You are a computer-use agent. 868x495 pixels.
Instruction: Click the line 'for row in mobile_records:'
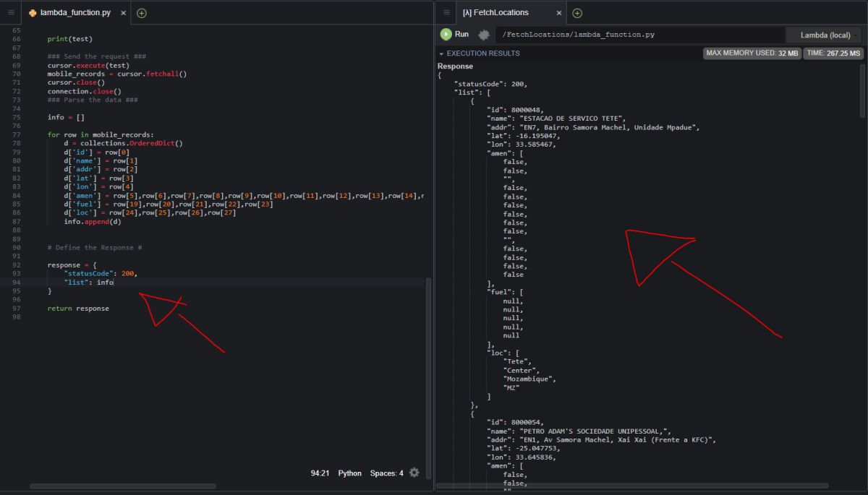tap(101, 134)
